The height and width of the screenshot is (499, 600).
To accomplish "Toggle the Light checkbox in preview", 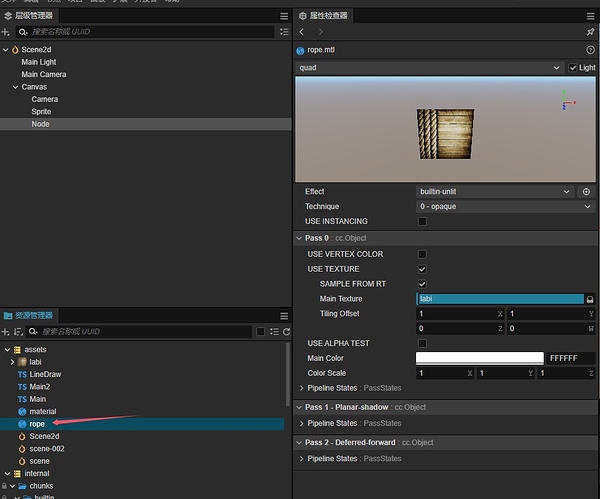I will (x=572, y=68).
